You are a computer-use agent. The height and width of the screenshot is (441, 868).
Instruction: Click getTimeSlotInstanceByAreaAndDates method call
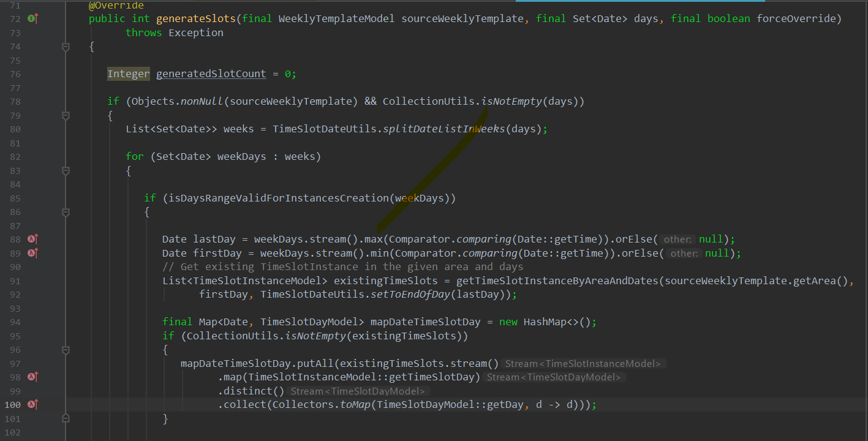click(x=557, y=281)
